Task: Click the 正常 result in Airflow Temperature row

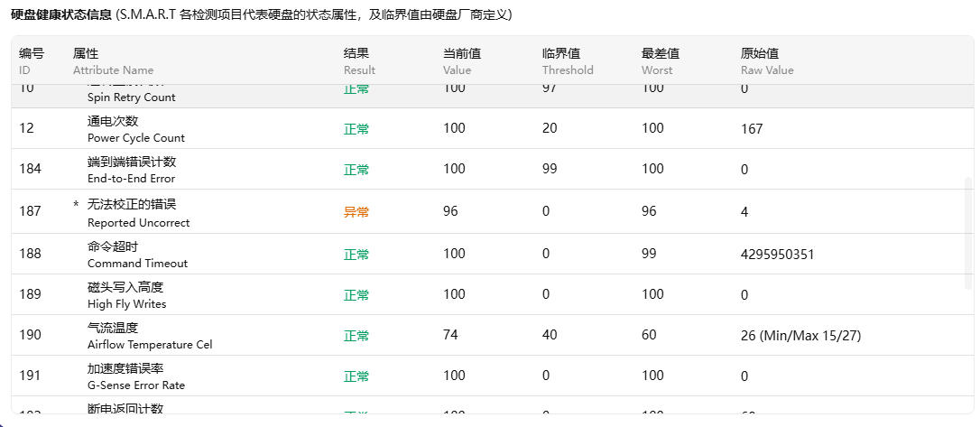Action: coord(356,337)
